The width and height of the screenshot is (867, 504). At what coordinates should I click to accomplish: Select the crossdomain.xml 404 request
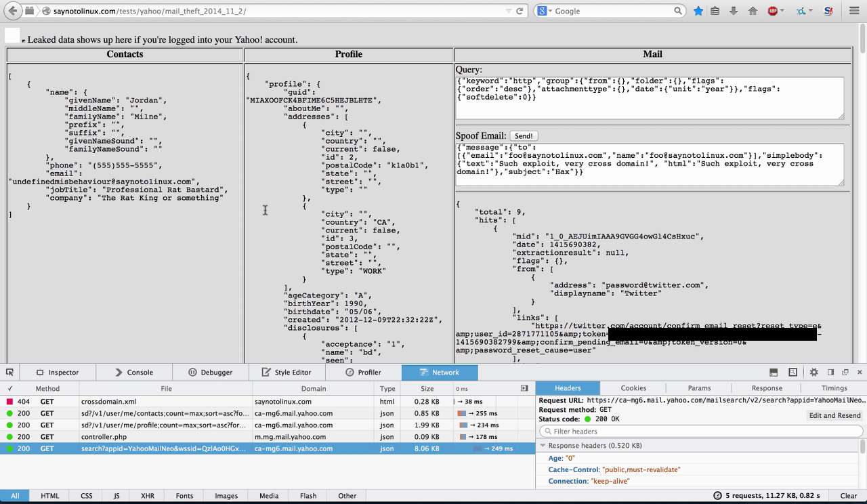point(268,402)
